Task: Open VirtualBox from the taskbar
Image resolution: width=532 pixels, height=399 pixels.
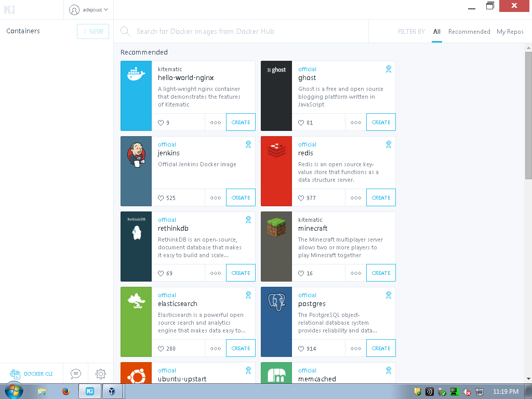Action: coord(112,392)
